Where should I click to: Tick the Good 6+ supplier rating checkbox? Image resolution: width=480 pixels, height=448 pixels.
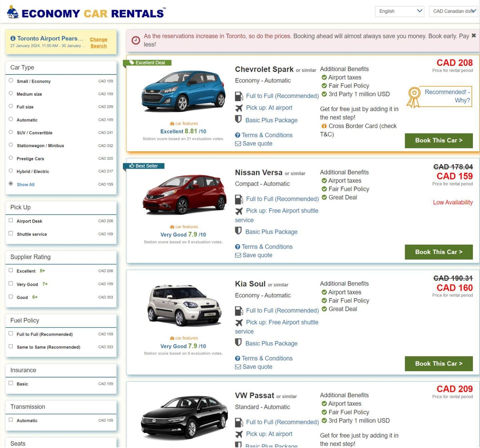11,297
